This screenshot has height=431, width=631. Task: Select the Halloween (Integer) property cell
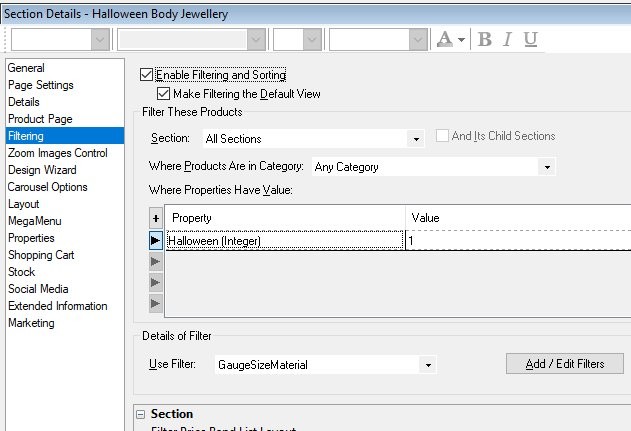coord(285,241)
